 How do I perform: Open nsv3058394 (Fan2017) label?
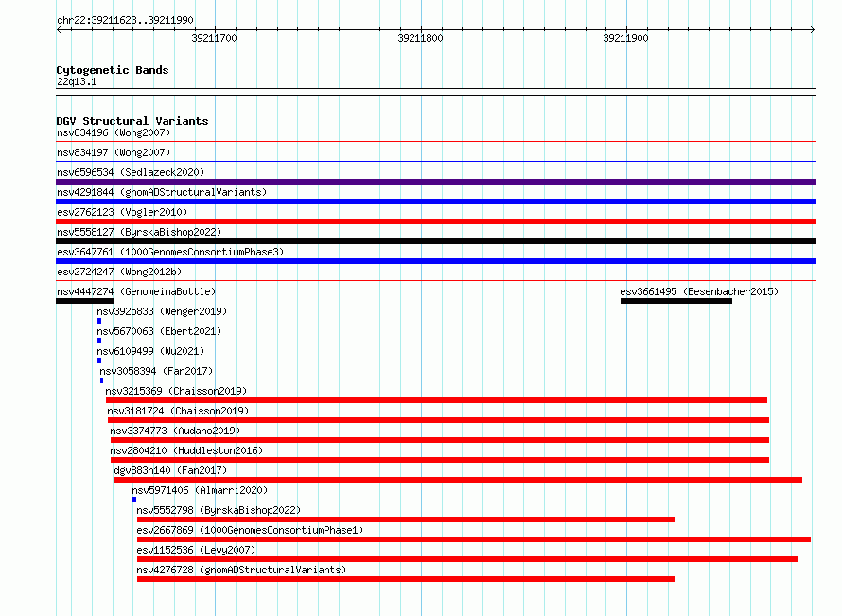click(x=156, y=371)
